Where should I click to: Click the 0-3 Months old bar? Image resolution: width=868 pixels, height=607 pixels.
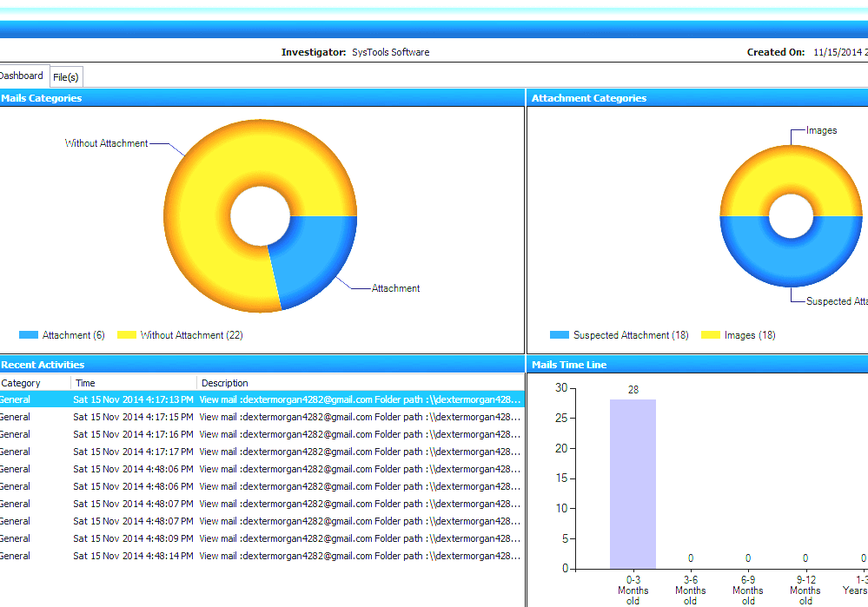coord(633,478)
